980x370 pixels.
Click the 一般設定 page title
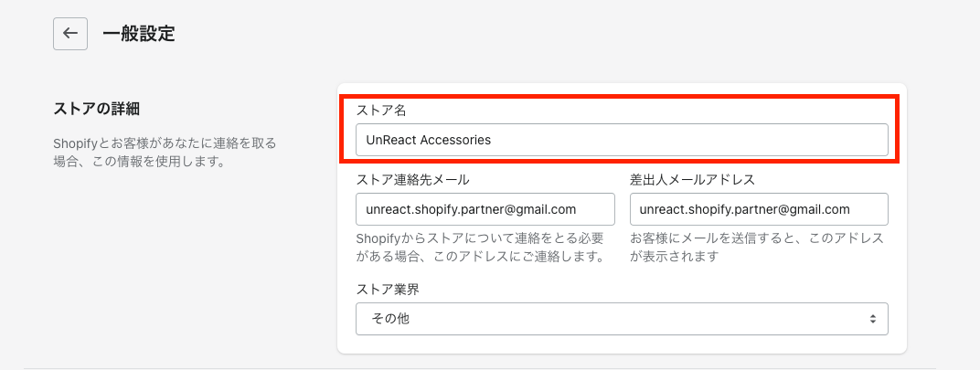[138, 34]
